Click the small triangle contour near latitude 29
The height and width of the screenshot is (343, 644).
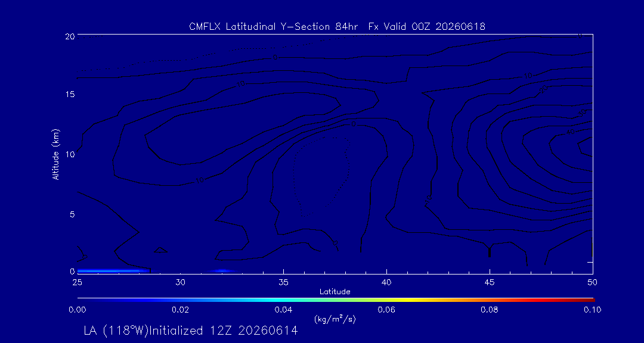[160, 250]
